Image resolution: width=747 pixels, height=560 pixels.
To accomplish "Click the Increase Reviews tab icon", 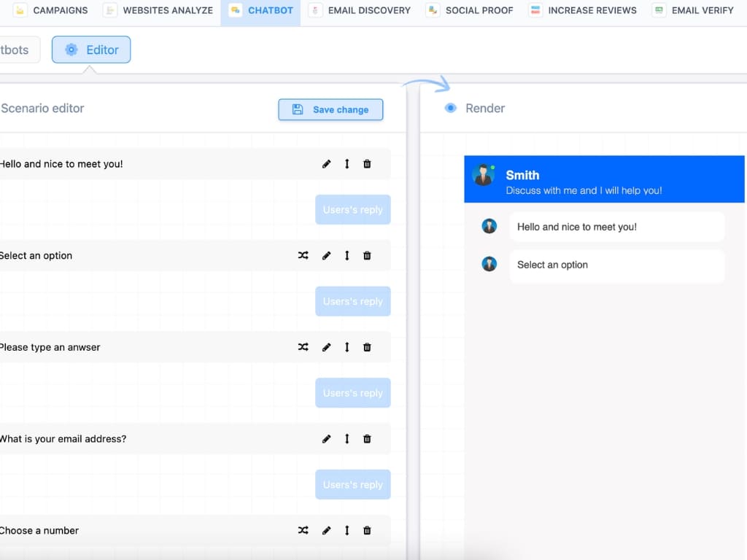I will (x=535, y=10).
